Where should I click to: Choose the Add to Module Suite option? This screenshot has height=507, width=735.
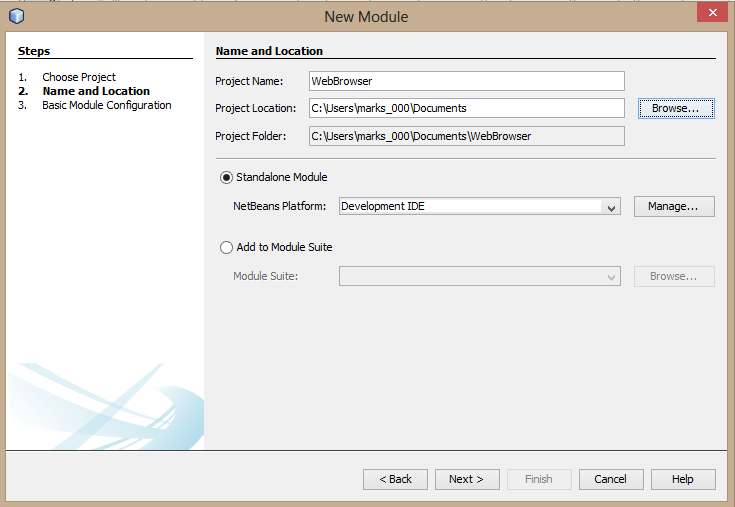coord(227,247)
